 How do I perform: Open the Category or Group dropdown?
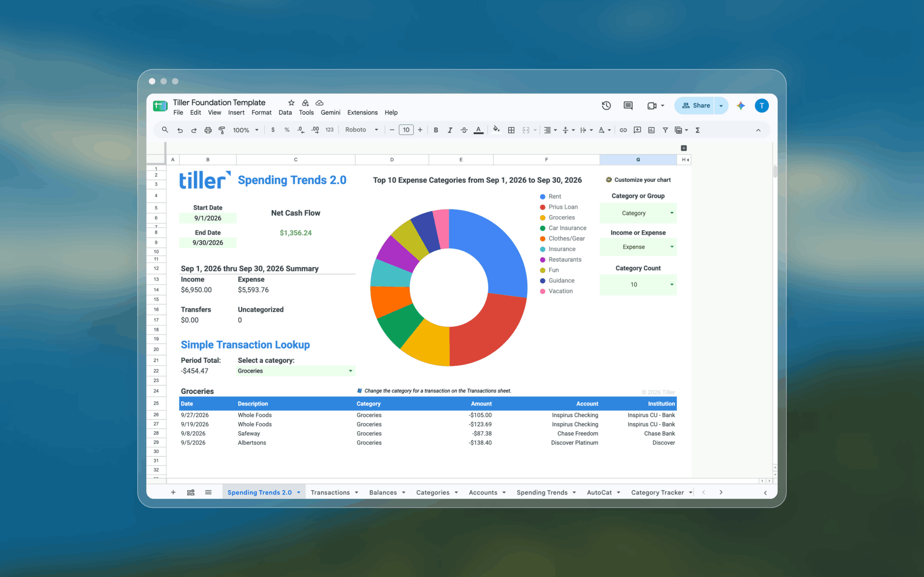(x=638, y=213)
